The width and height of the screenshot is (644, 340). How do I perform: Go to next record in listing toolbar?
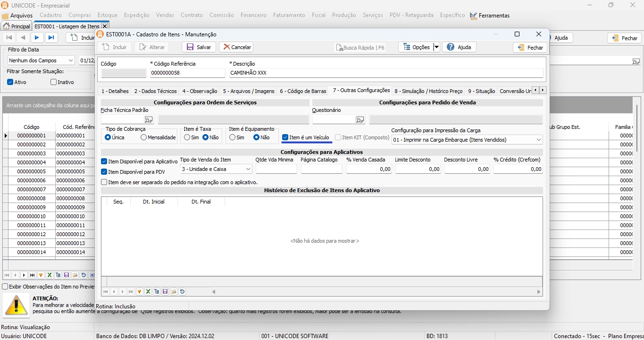pos(37,38)
